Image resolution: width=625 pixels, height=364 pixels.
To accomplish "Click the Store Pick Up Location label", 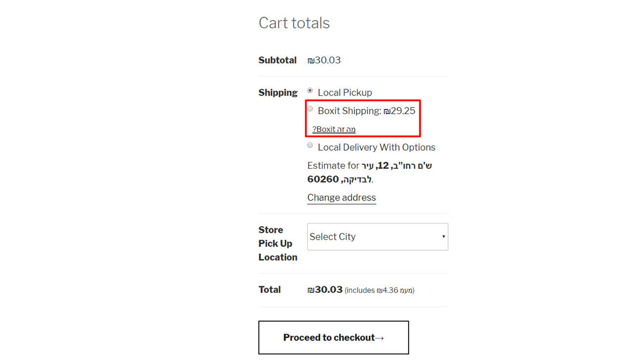I will click(x=277, y=243).
